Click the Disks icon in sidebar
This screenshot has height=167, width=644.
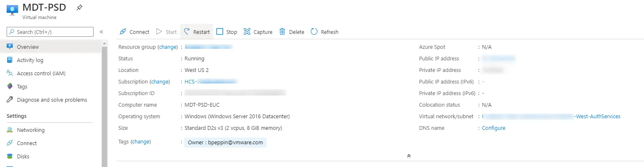tap(10, 156)
